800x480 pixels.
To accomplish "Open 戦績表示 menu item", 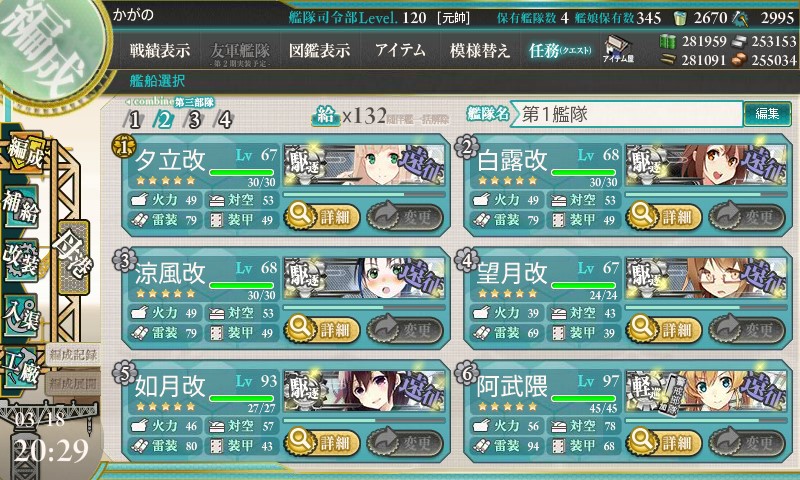I will coord(160,50).
